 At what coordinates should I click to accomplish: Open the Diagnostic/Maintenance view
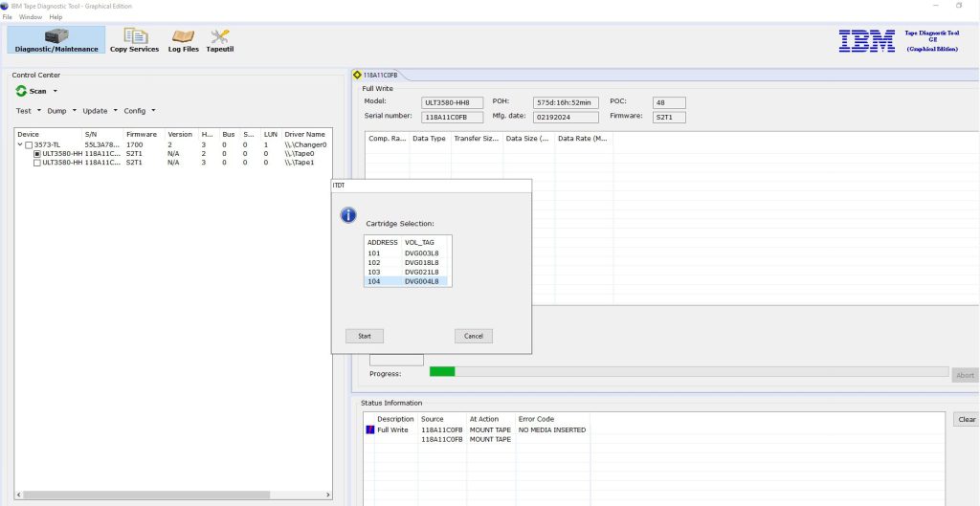[x=56, y=40]
